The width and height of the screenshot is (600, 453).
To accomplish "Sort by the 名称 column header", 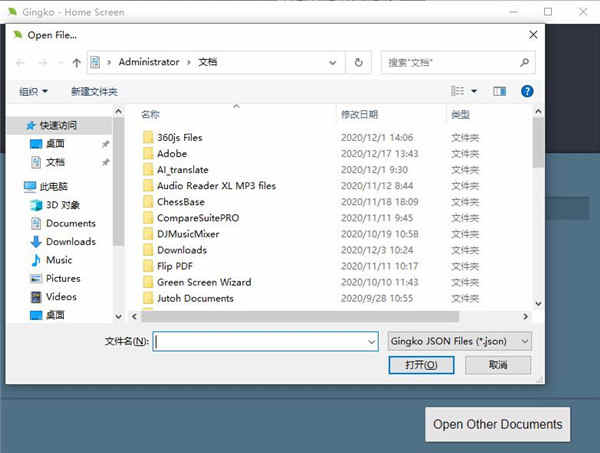I will coord(150,114).
